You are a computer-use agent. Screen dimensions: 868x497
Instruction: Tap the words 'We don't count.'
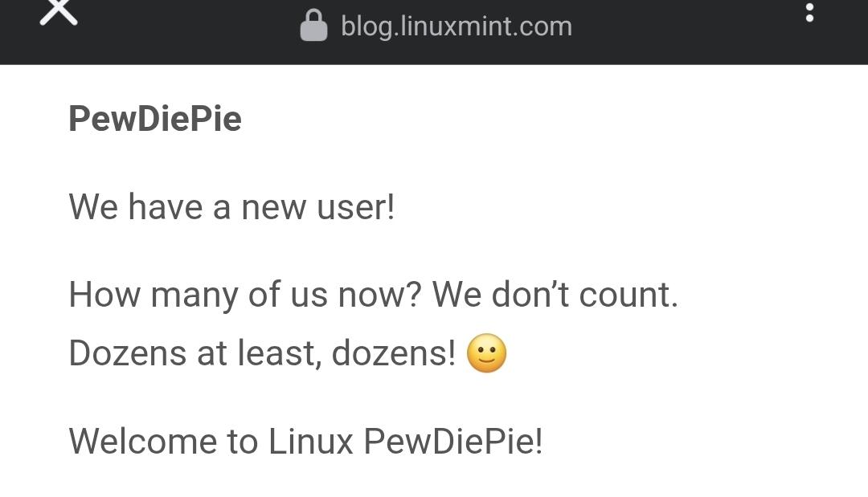[x=555, y=294]
